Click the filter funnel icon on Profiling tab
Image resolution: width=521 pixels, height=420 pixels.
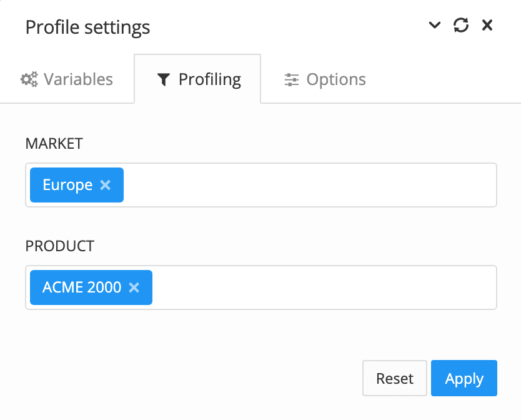tap(164, 79)
